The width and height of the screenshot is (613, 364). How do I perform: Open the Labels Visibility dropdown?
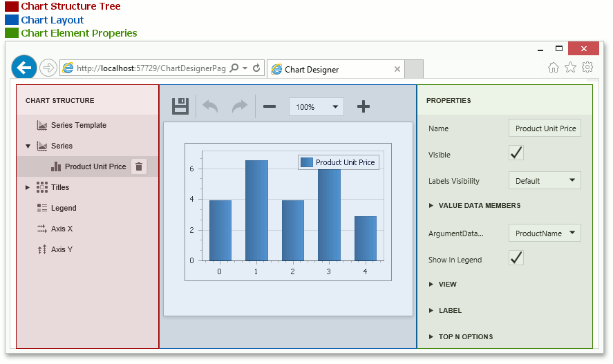545,181
